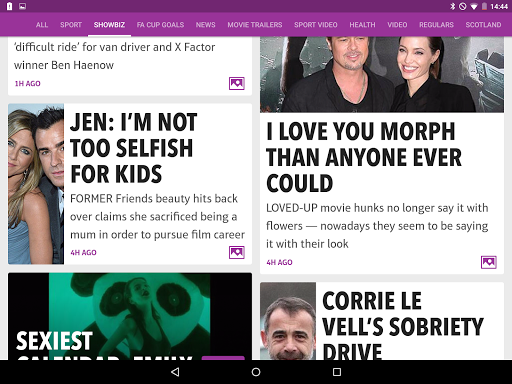Select the NEWS tab
The image size is (512, 384).
point(206,25)
